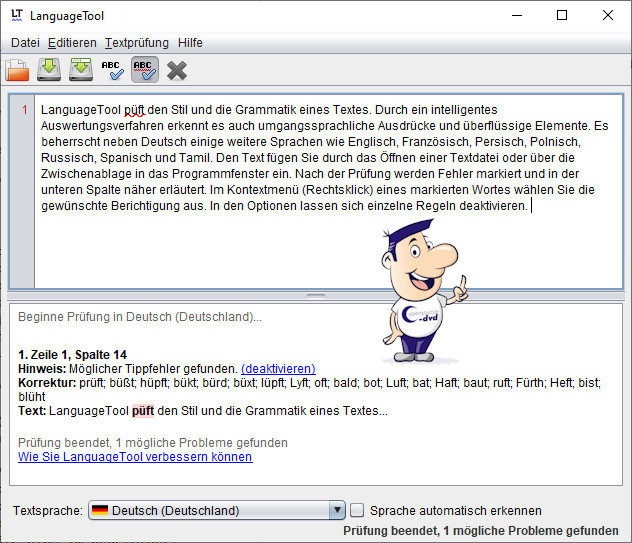This screenshot has height=543, width=632.
Task: Click the save-as icon in the toolbar
Action: click(81, 70)
